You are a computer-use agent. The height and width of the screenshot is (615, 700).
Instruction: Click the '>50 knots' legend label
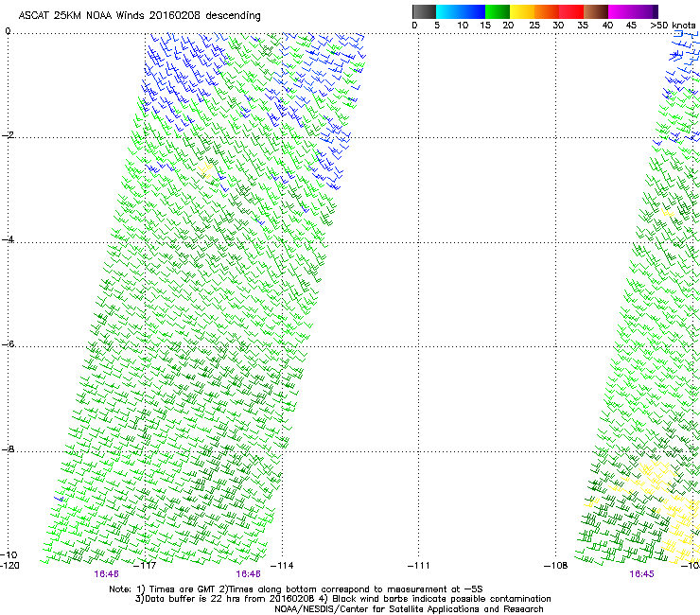click(673, 26)
